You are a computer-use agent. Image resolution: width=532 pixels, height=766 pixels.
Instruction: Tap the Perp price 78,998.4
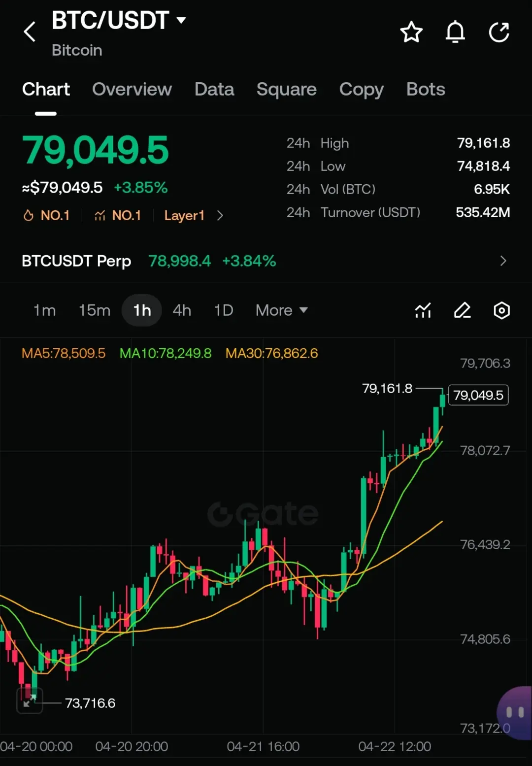pyautogui.click(x=180, y=261)
